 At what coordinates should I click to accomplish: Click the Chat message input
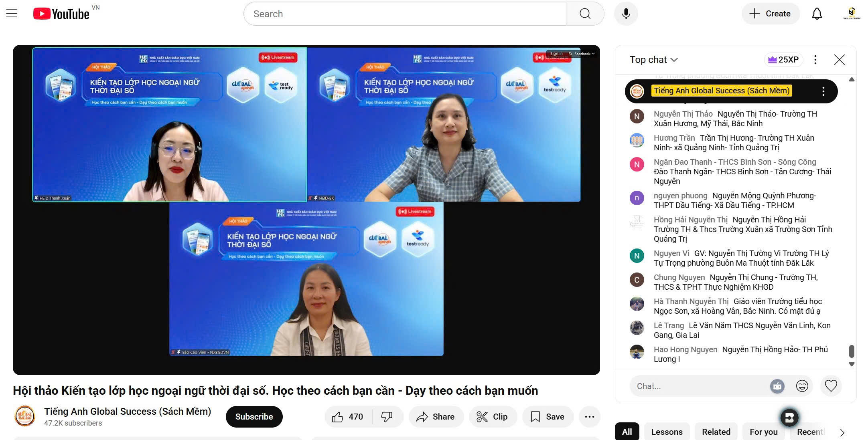click(699, 386)
